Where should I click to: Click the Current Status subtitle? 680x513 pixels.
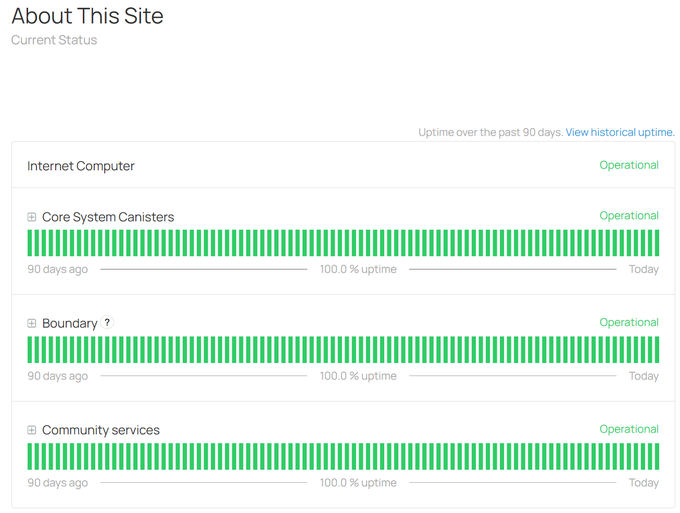(54, 40)
